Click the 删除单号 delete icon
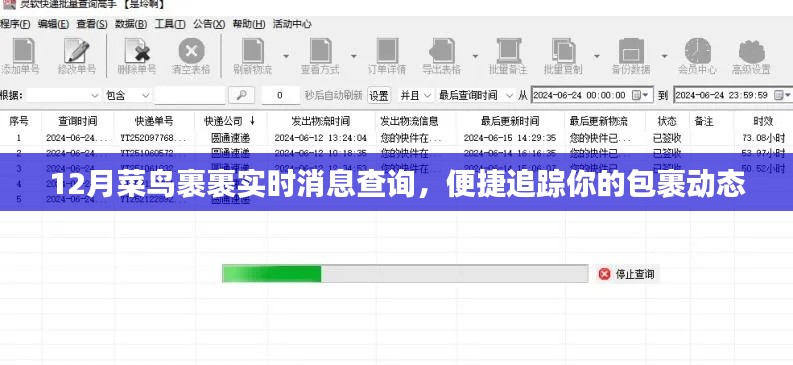This screenshot has height=365, width=793. [137, 52]
